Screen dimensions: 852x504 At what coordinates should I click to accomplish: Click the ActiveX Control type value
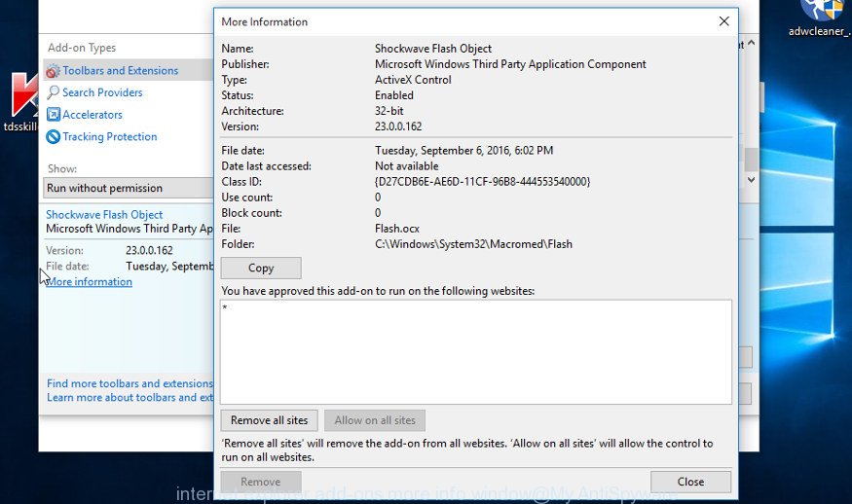coord(413,80)
